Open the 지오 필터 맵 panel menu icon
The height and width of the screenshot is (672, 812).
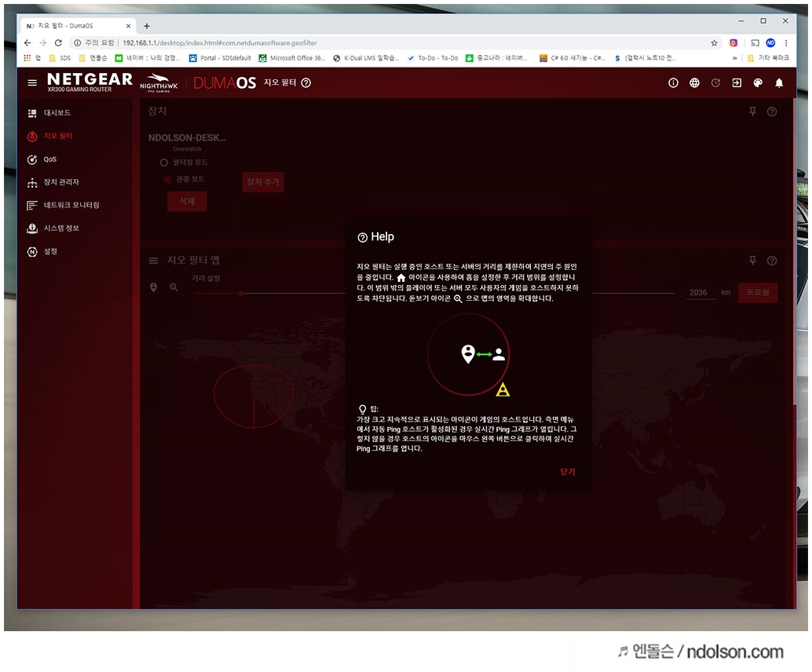coord(154,261)
